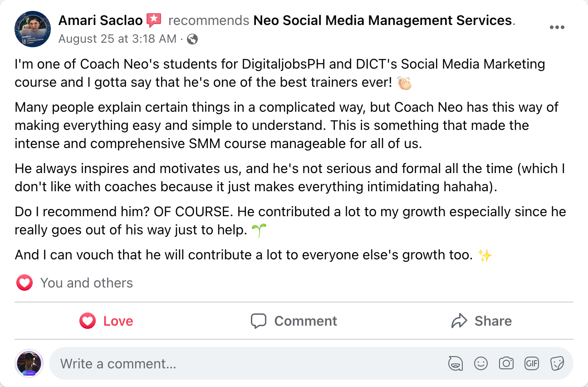588x387 pixels.
Task: Click your own avatar beside the comment box
Action: 29,363
